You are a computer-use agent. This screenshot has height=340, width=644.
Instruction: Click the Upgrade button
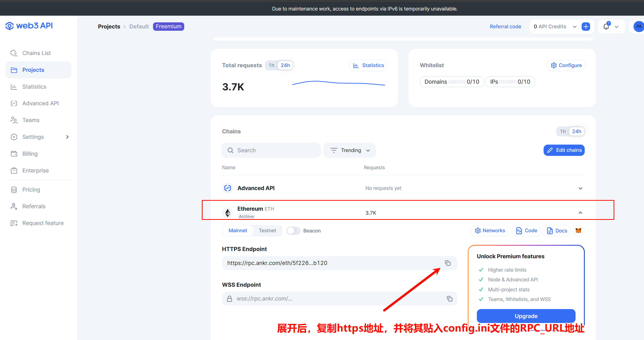coord(526,316)
